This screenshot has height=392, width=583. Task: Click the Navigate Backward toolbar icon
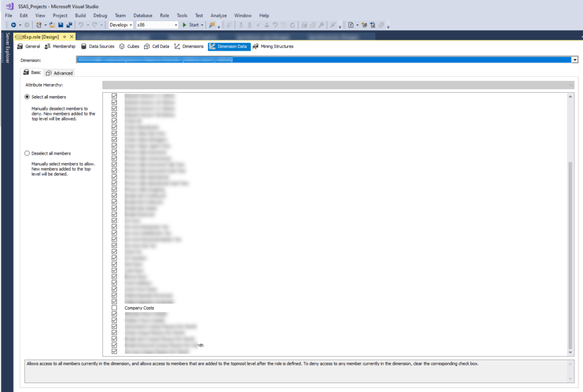tap(14, 25)
